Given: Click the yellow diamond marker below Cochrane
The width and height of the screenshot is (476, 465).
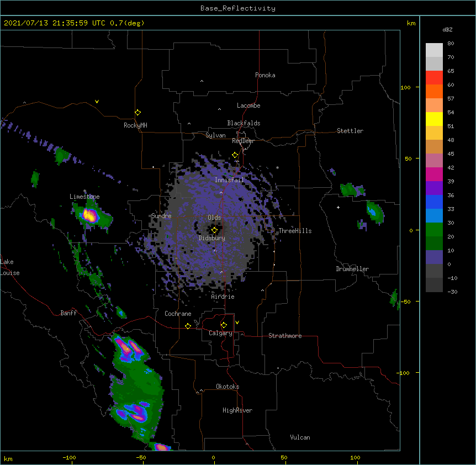Looking at the screenshot, I should (188, 326).
